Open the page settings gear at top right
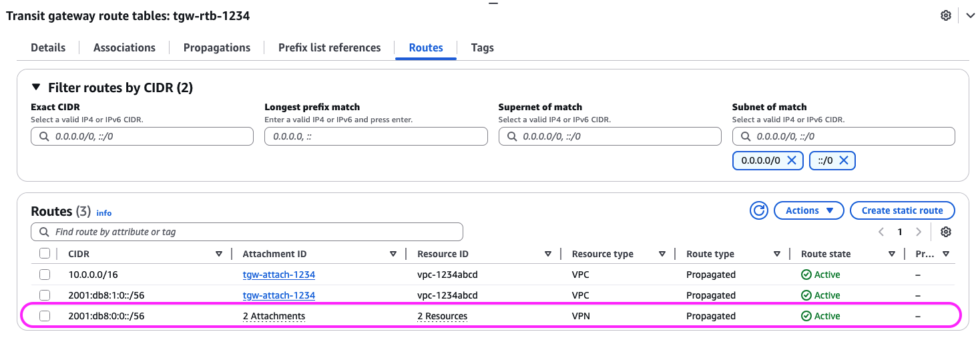The width and height of the screenshot is (980, 338). click(x=945, y=15)
